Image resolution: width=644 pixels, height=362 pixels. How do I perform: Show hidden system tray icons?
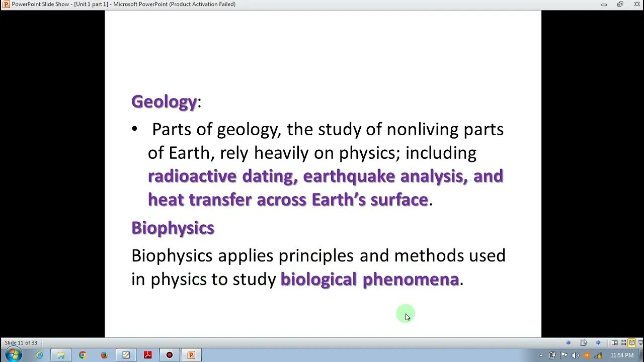click(541, 355)
